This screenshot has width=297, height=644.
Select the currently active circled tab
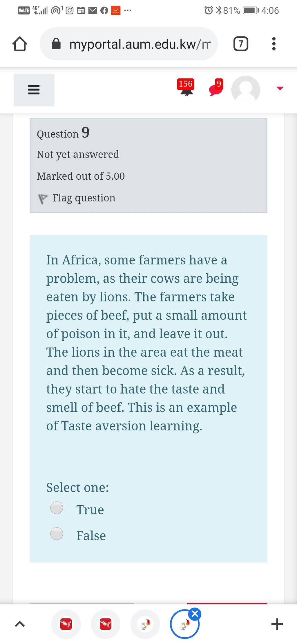pos(184,624)
